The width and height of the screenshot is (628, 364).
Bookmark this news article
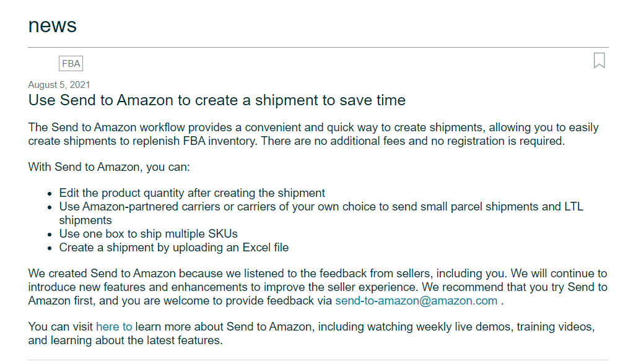pos(599,61)
